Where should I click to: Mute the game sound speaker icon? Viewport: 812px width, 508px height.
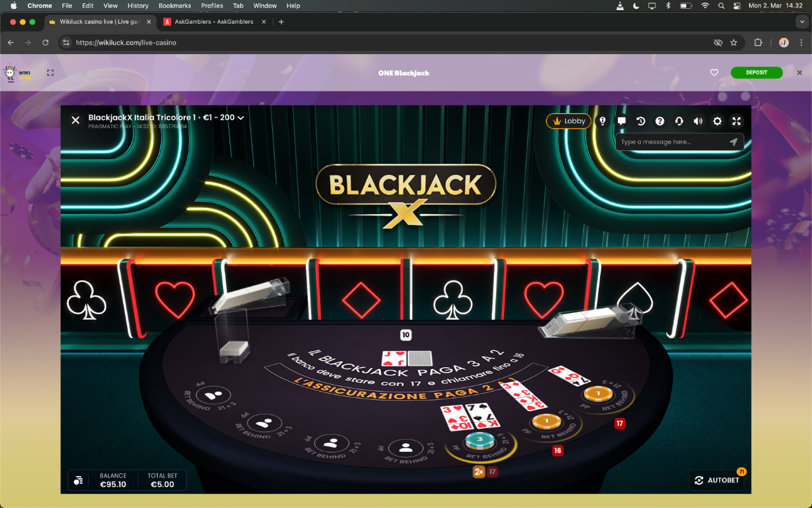(x=698, y=121)
